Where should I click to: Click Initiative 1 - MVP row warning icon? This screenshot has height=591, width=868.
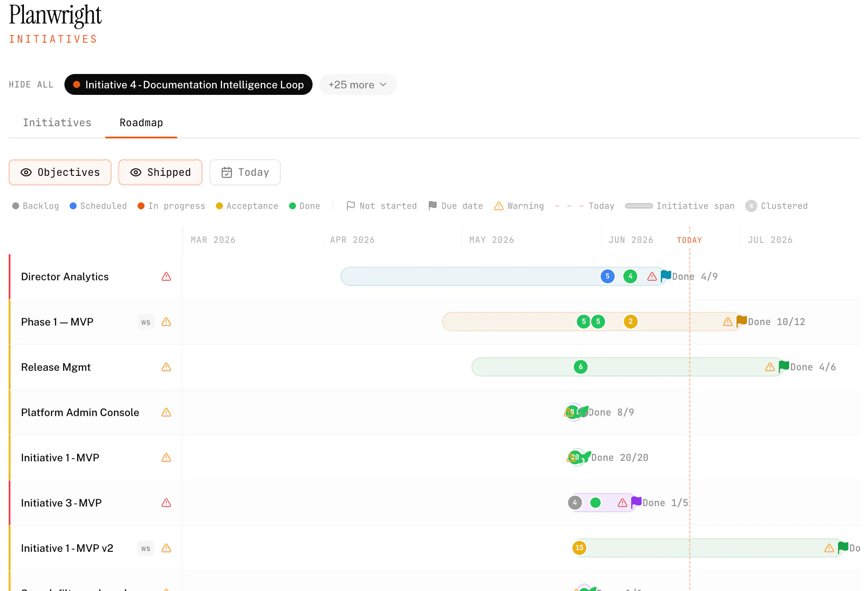click(x=166, y=458)
